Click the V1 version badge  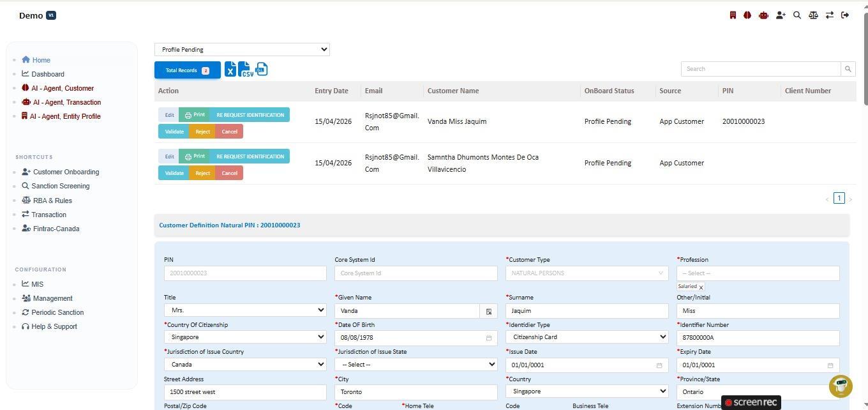[51, 15]
